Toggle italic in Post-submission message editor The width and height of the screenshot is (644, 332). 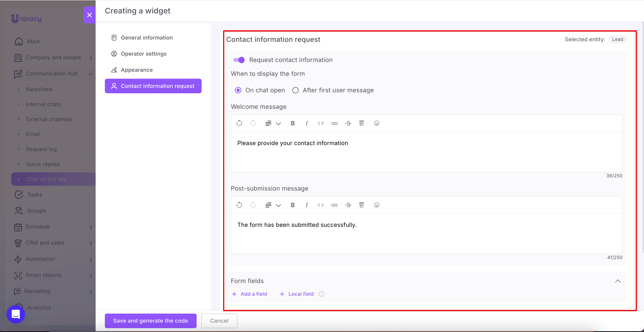point(307,205)
